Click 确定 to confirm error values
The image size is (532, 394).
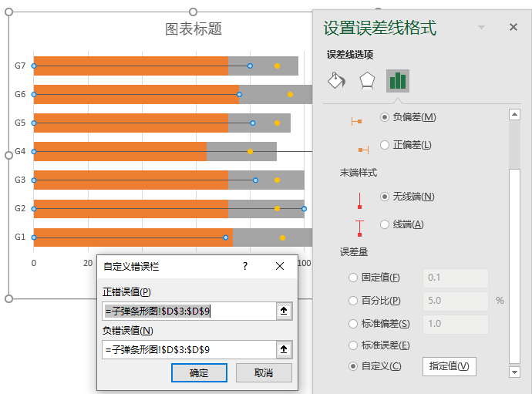199,373
